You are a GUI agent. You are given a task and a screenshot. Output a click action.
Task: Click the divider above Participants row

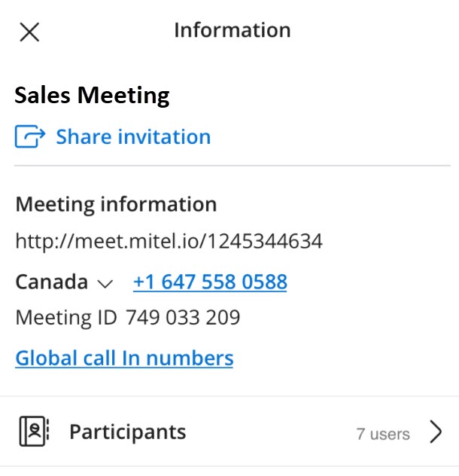point(229,396)
